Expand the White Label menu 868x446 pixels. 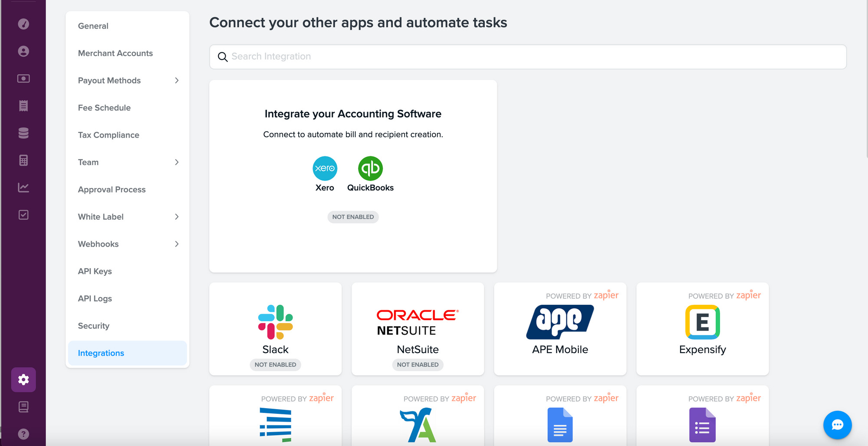[177, 217]
